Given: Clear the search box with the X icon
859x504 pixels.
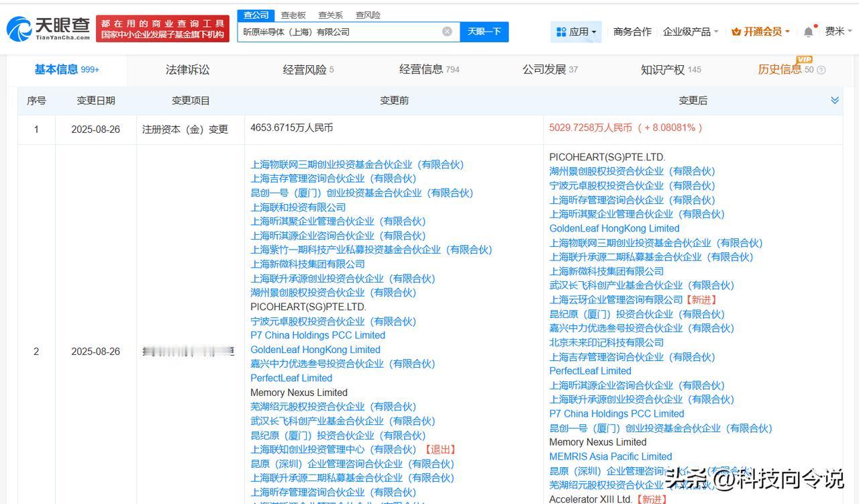Looking at the screenshot, I should pyautogui.click(x=447, y=32).
